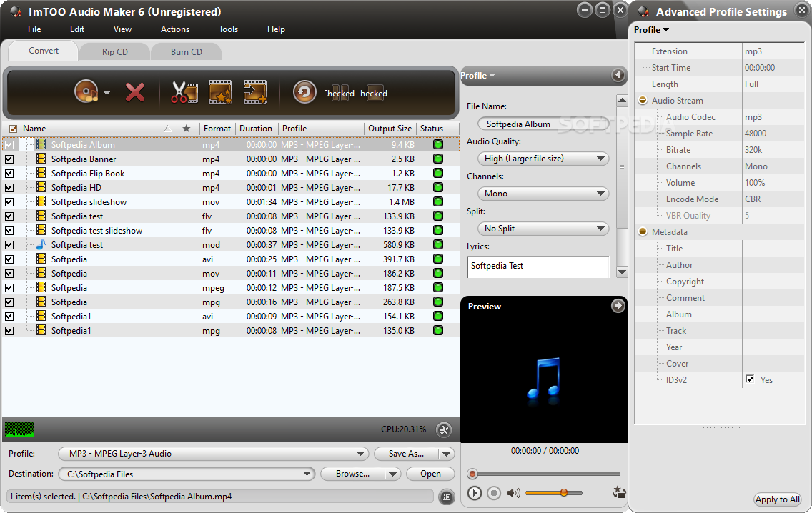Click the Save As button
Image resolution: width=812 pixels, height=513 pixels.
click(x=407, y=454)
